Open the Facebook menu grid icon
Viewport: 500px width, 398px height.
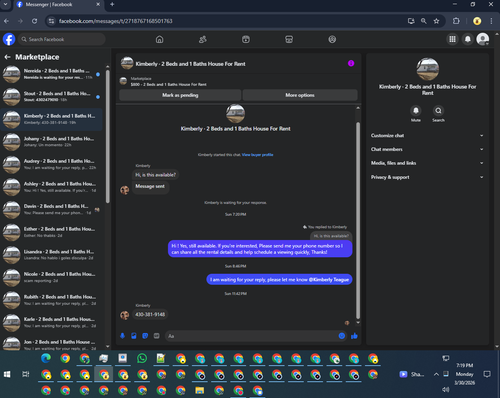click(452, 39)
